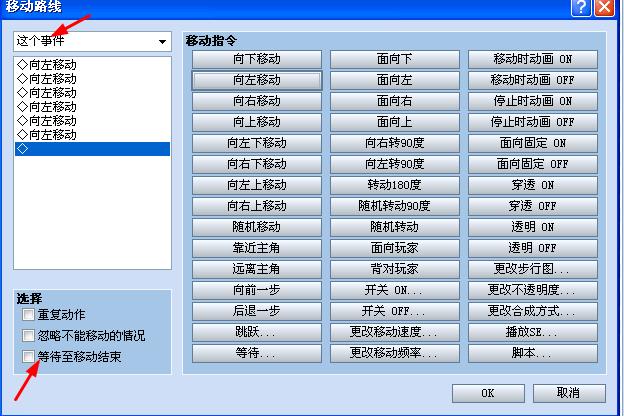Open 开关 OFF... dialog
624x416 pixels.
[x=395, y=311]
